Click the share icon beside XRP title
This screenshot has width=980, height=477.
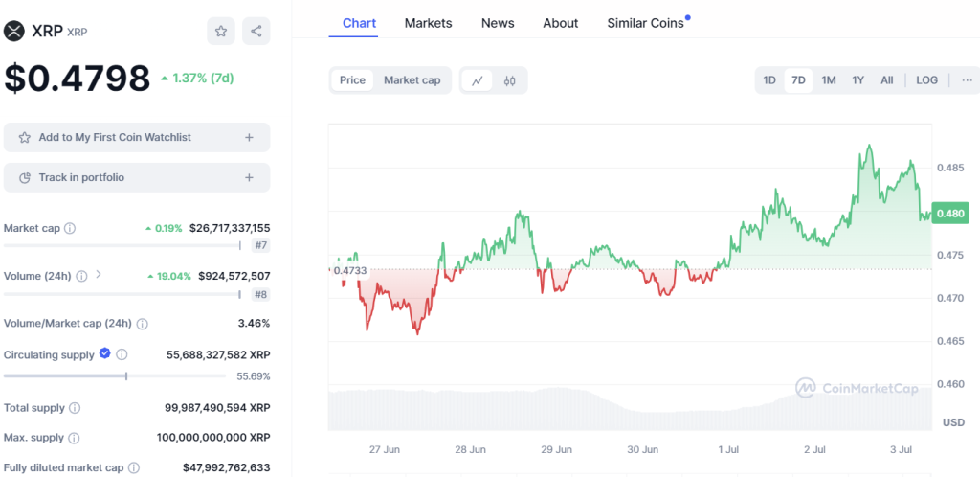tap(256, 31)
